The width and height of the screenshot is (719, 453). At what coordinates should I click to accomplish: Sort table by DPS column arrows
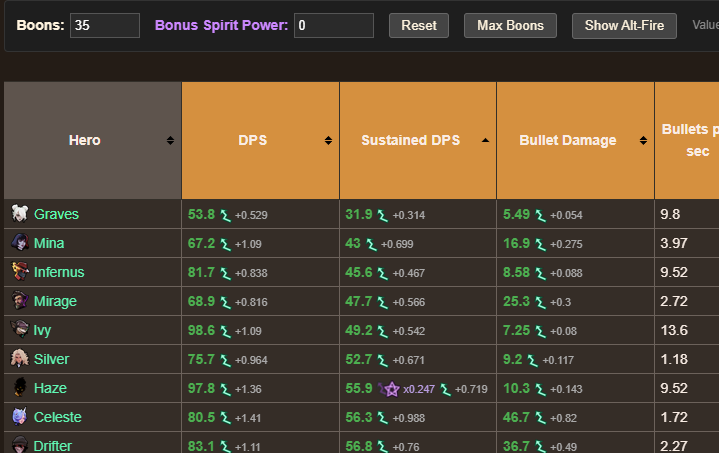pyautogui.click(x=328, y=140)
